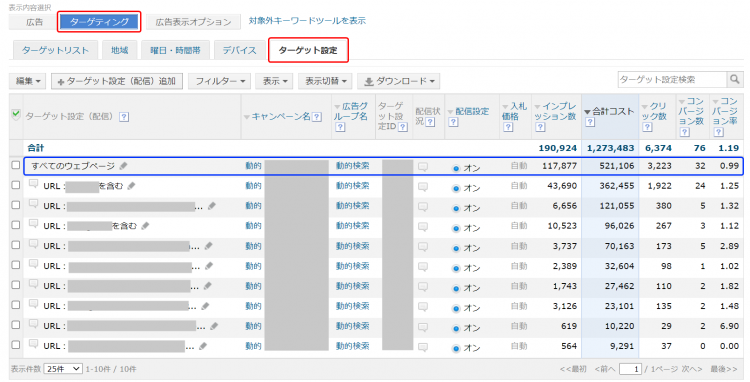The image size is (750, 382).
Task: Edit pencil icon for すべてのウェブページ row
Action: click(x=123, y=166)
